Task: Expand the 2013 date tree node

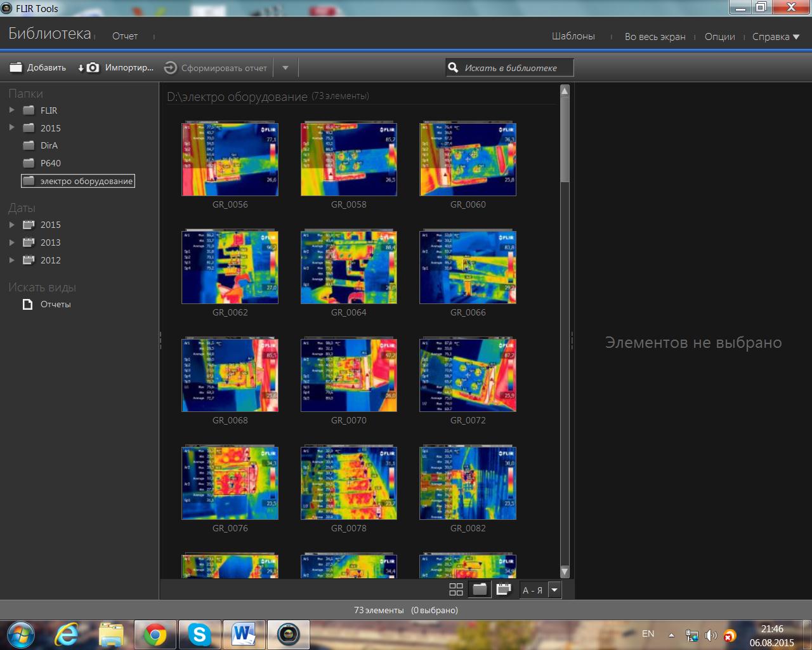Action: [11, 242]
